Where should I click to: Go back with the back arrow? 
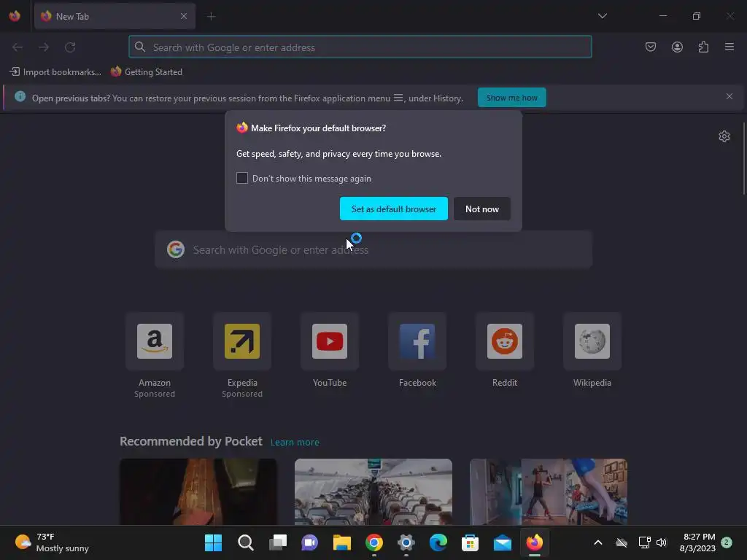point(18,47)
